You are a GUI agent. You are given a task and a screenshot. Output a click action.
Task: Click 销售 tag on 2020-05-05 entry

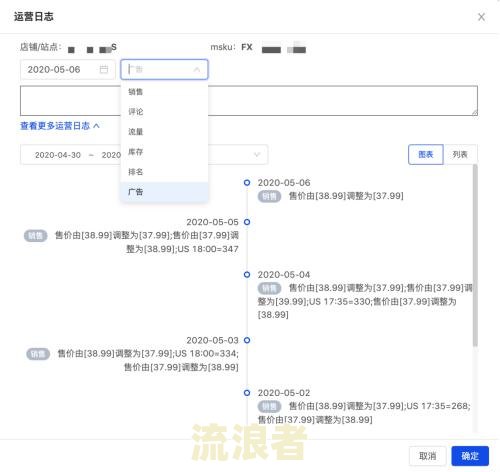pos(35,236)
